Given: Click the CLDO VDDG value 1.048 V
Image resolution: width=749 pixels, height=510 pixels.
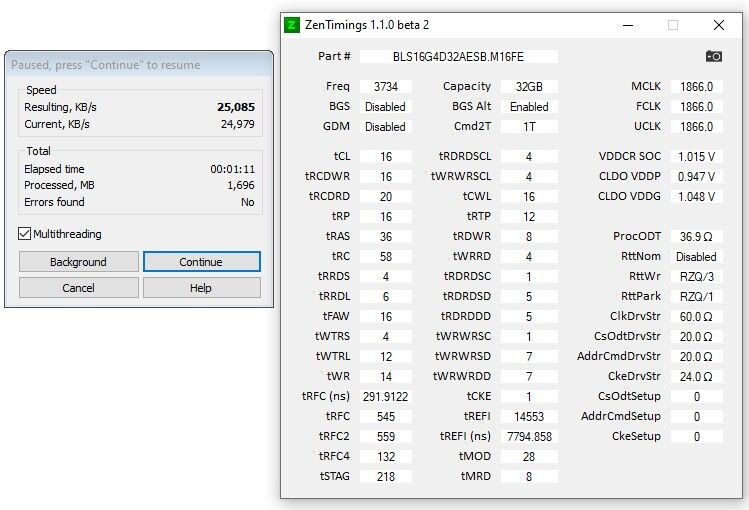Looking at the screenshot, I should pos(696,197).
